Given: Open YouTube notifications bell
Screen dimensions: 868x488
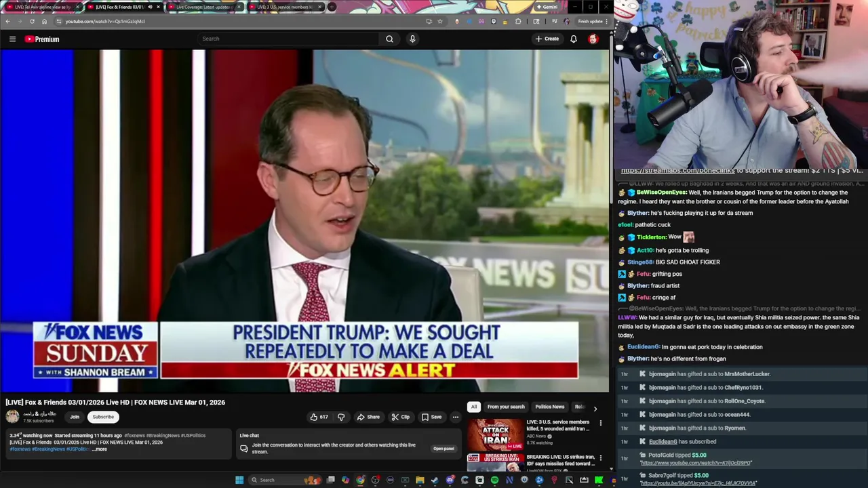Looking at the screenshot, I should (574, 39).
